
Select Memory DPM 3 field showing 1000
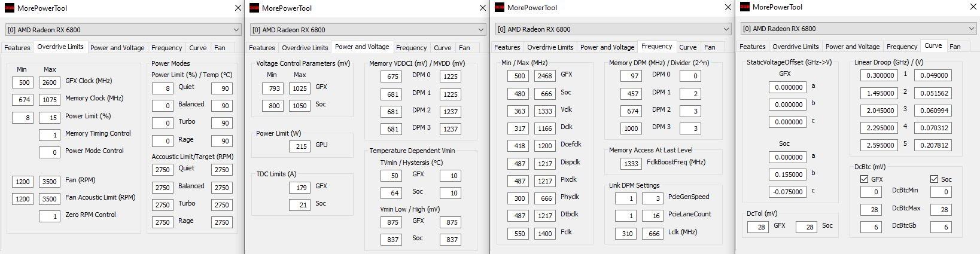(x=631, y=128)
